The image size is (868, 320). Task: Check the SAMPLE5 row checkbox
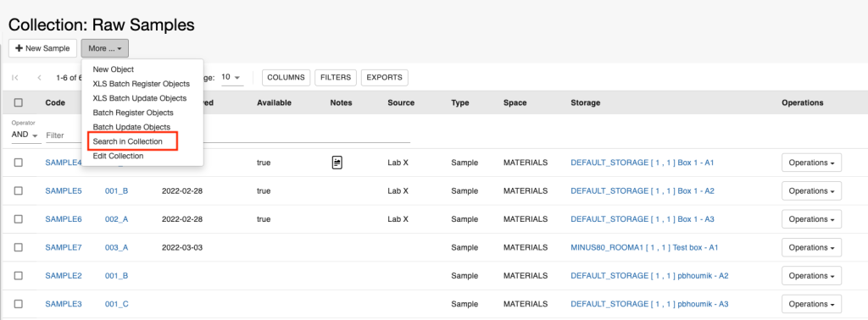tap(19, 190)
